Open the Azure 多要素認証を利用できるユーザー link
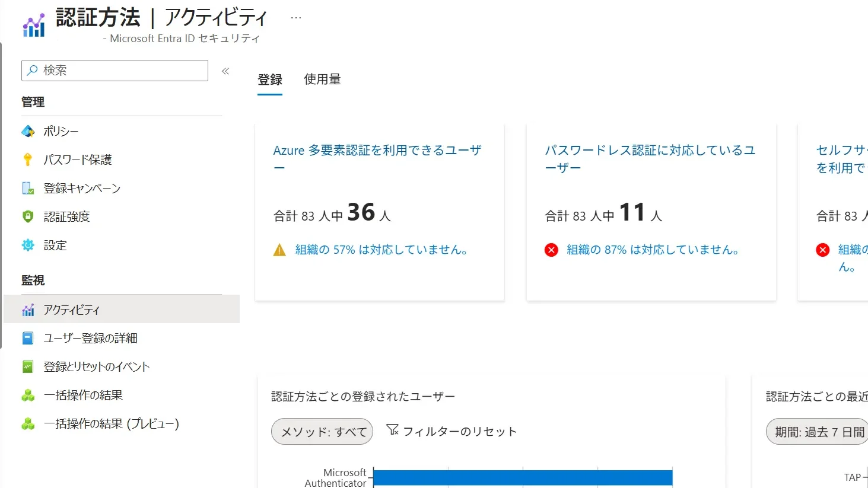This screenshot has height=488, width=868. (x=377, y=159)
